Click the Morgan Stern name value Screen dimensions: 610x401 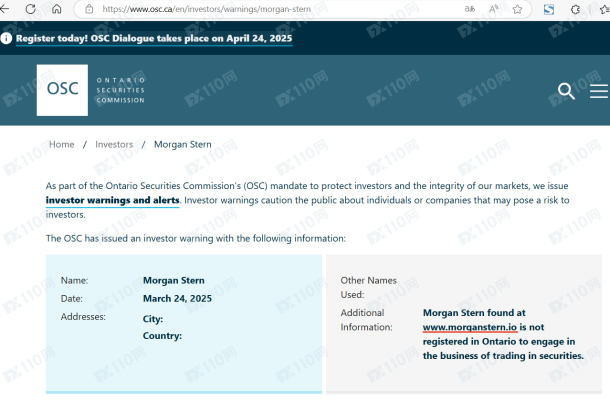pyautogui.click(x=174, y=280)
